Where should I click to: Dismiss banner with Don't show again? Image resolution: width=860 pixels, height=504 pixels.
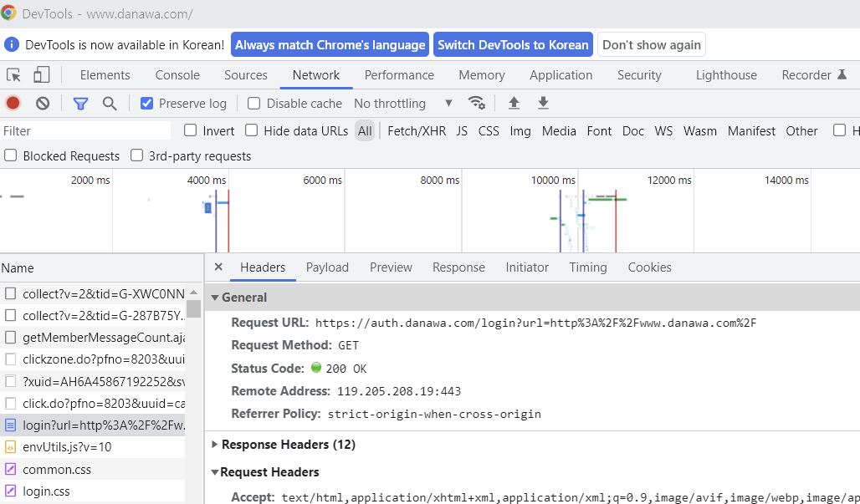click(652, 45)
